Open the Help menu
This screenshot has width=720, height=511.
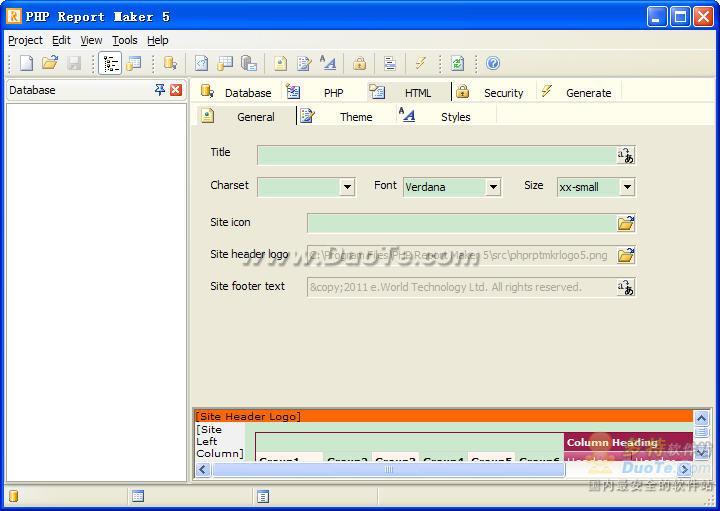coord(158,40)
